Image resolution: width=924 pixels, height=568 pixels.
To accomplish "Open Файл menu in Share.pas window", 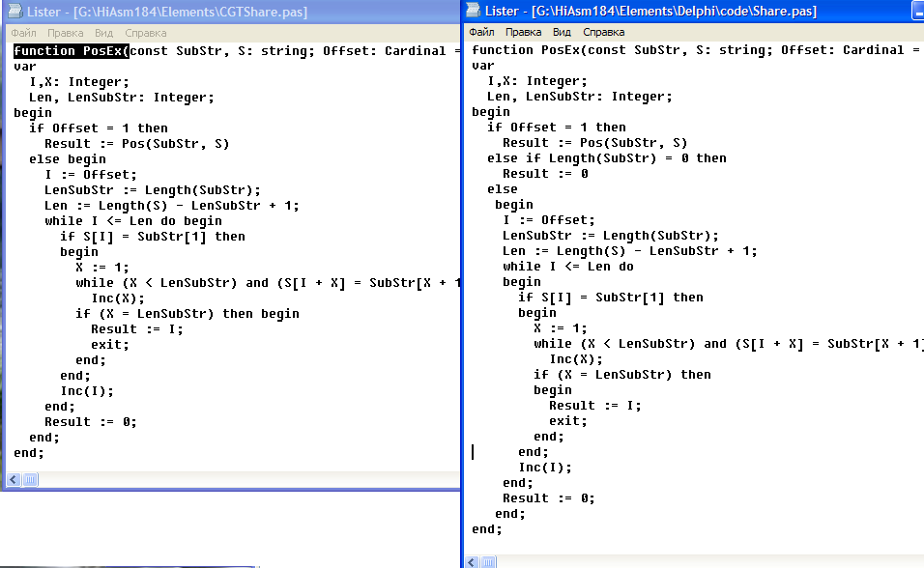I will coord(481,32).
